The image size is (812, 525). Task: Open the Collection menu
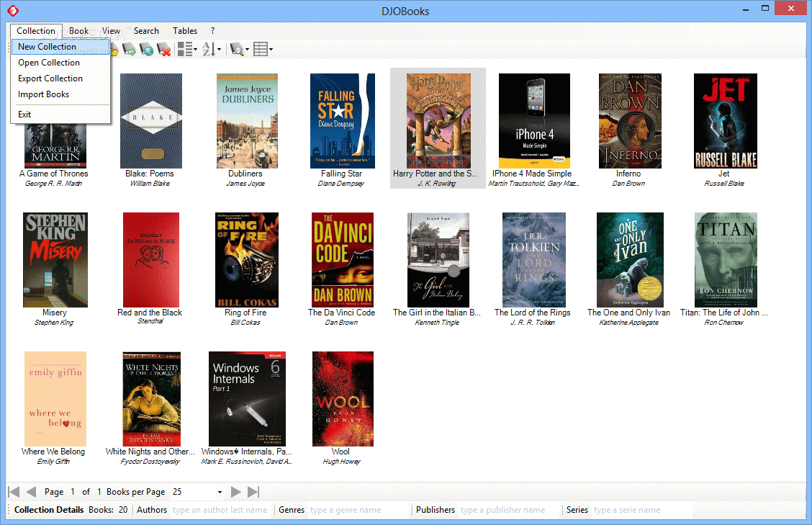click(36, 30)
